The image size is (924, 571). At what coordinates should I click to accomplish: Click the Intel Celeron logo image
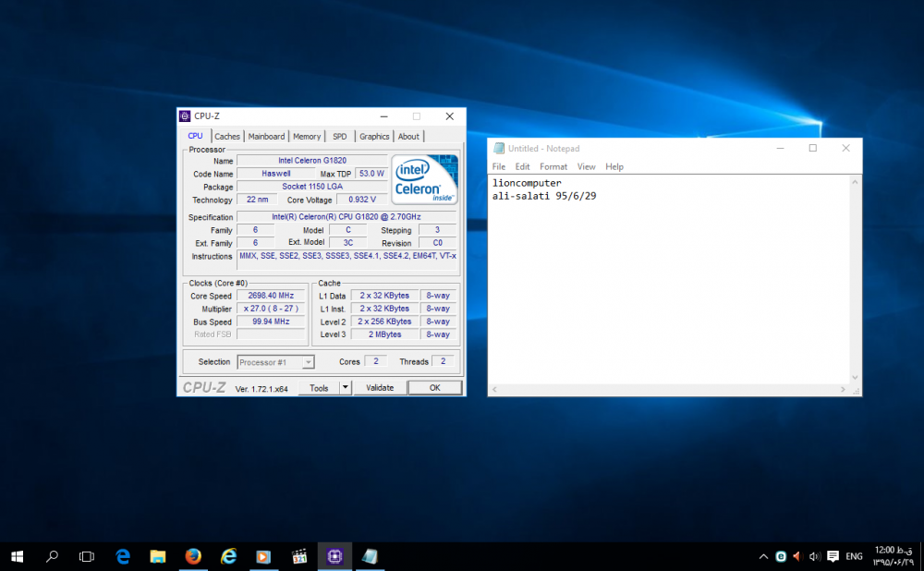(424, 178)
